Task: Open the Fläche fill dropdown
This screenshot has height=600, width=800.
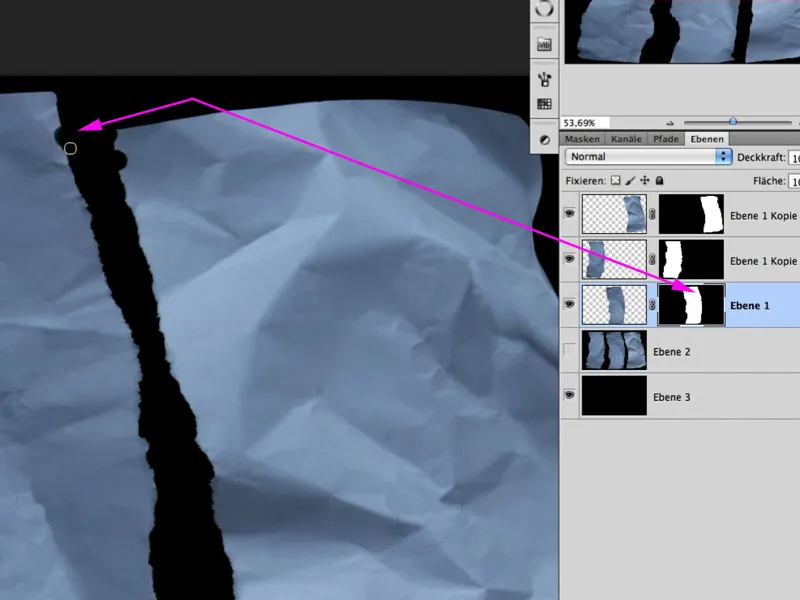Action: point(795,181)
